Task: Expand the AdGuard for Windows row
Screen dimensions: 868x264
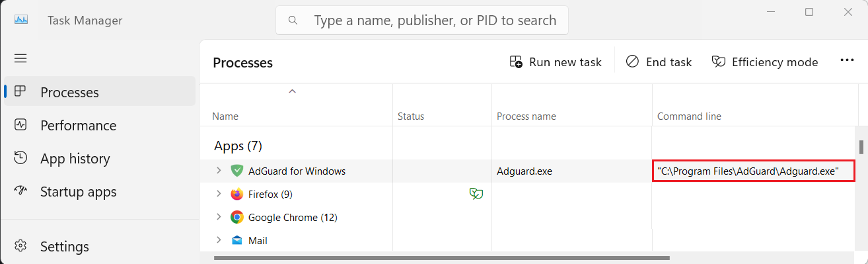Action: point(219,171)
